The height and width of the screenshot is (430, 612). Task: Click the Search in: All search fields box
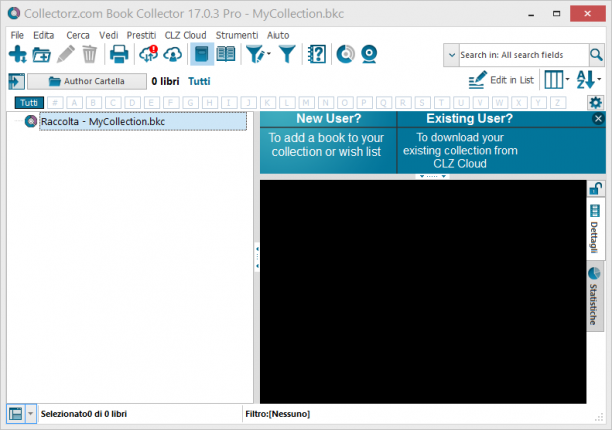click(523, 55)
